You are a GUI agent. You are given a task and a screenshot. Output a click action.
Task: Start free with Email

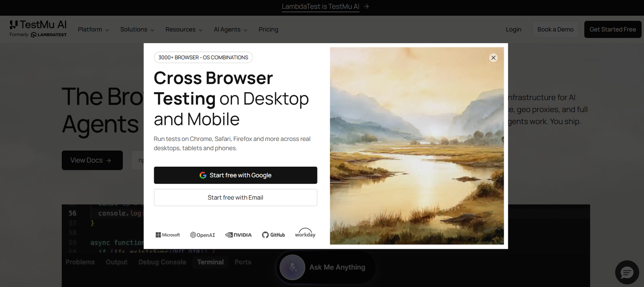(x=235, y=197)
